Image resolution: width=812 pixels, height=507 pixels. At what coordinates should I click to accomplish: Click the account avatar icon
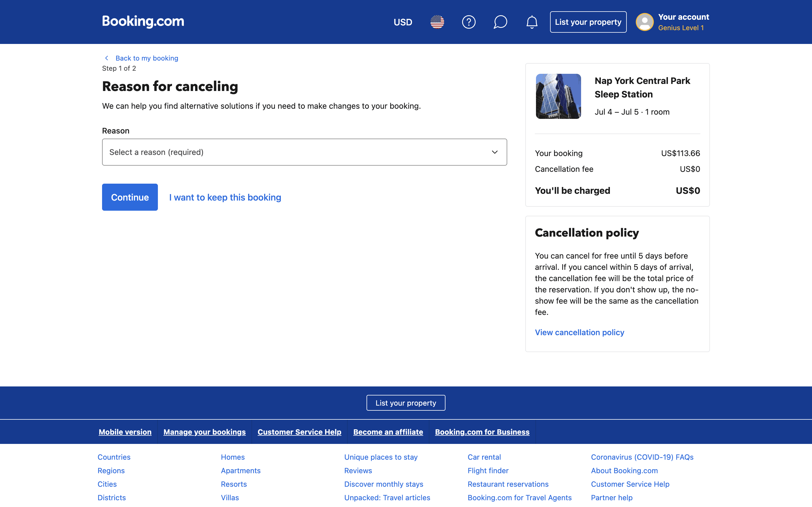point(644,22)
